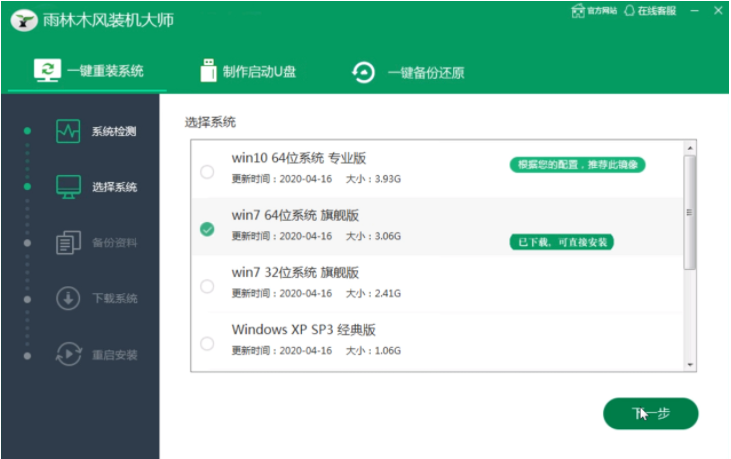Click the 一键备份还原 restore icon
Screen dimensions: 731x459
(x=363, y=73)
